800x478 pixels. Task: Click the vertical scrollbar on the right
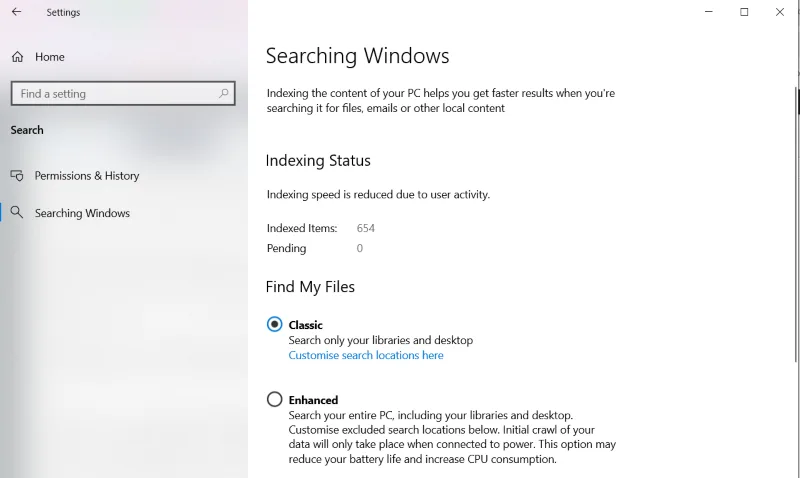coord(797,224)
